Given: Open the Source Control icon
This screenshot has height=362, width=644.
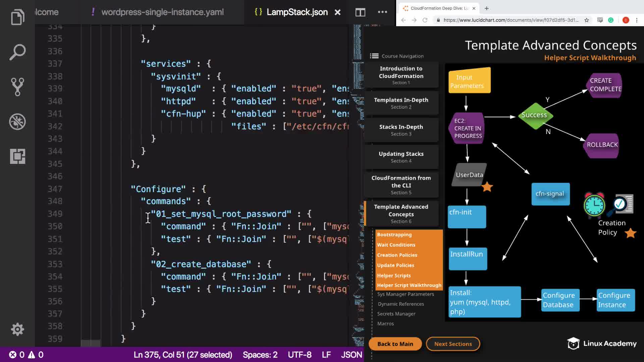Looking at the screenshot, I should [17, 87].
